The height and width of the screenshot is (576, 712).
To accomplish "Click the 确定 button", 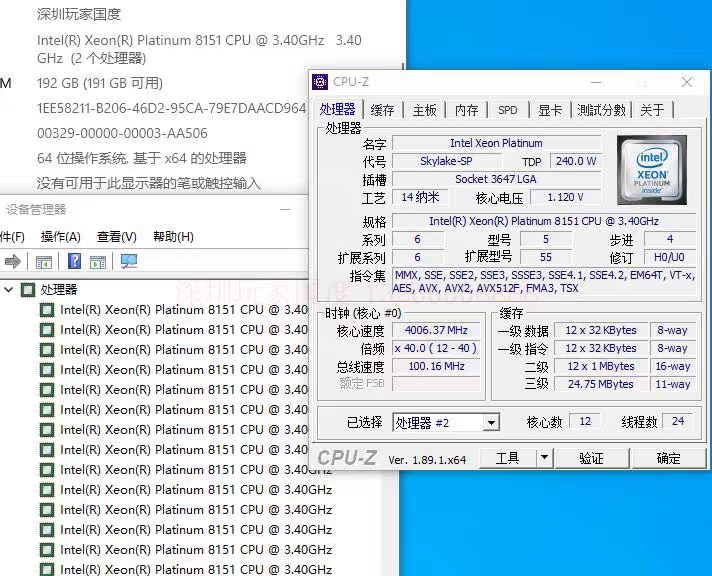I will click(x=669, y=458).
